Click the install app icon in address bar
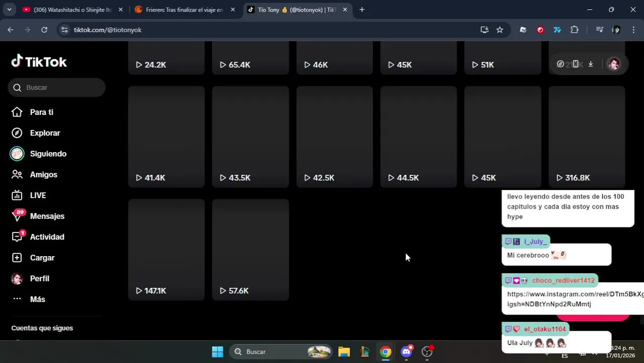644x363 pixels. [x=484, y=30]
